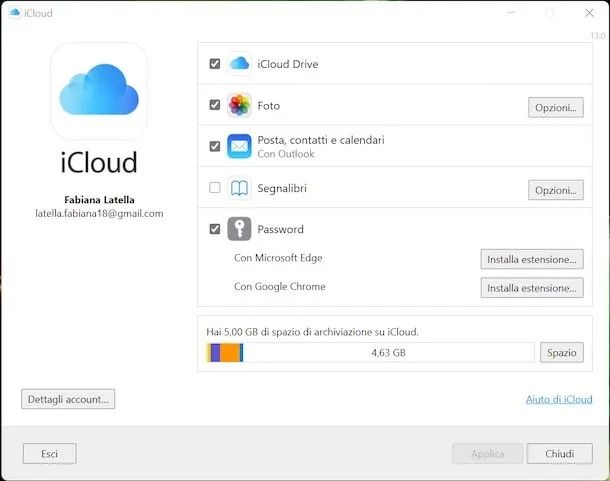Click the small iCloud title bar icon
610x481 pixels.
14,12
